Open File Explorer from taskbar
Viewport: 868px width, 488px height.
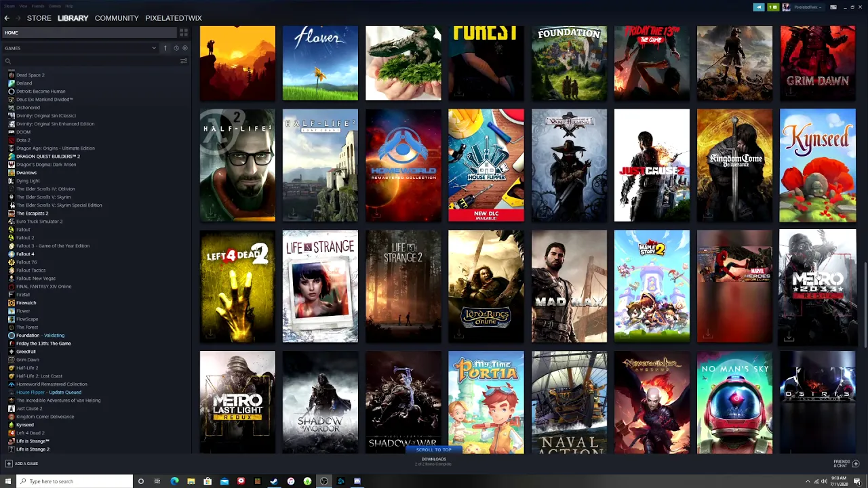coord(191,481)
